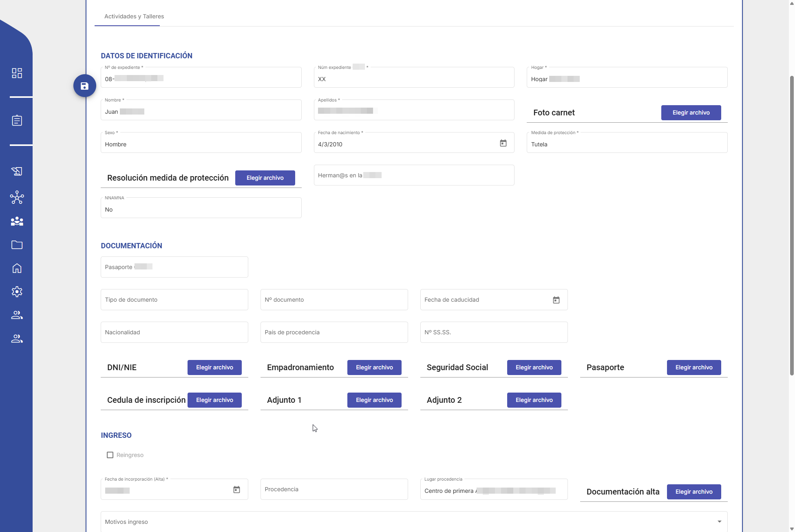Choose file for Foto carnet
Viewport: 795px width, 532px height.
(691, 113)
